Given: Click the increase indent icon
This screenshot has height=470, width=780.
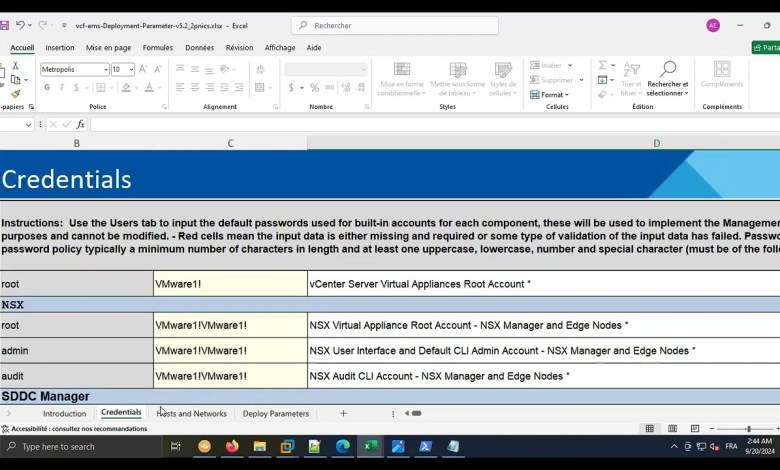Looking at the screenshot, I should (x=239, y=88).
